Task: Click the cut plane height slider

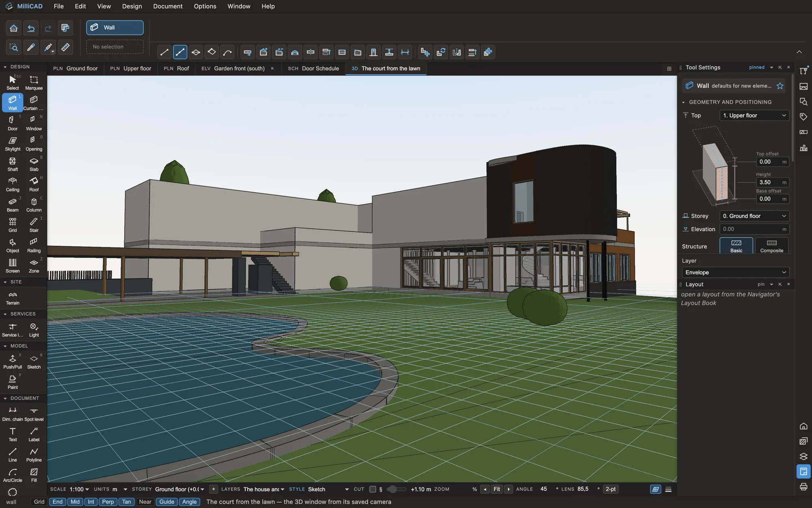Action: click(397, 489)
